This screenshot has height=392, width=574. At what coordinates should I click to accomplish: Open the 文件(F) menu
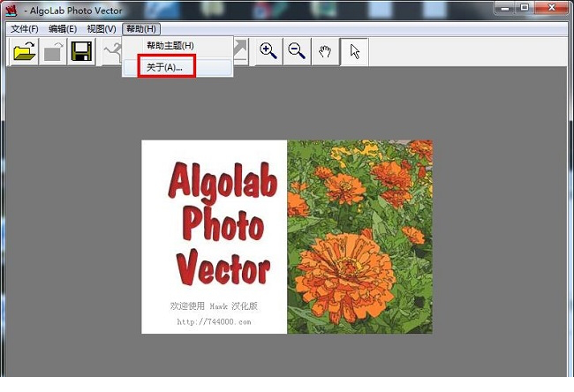point(25,29)
